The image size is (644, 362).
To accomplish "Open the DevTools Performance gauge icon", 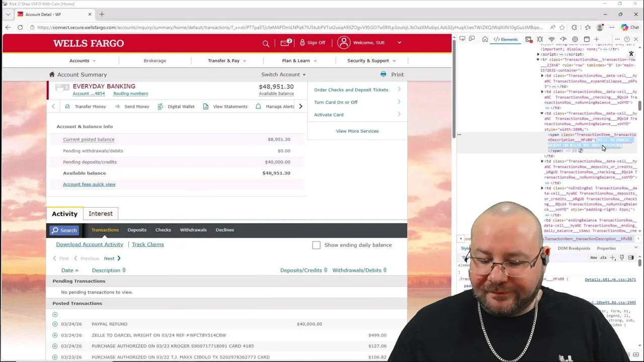I will pyautogui.click(x=563, y=39).
